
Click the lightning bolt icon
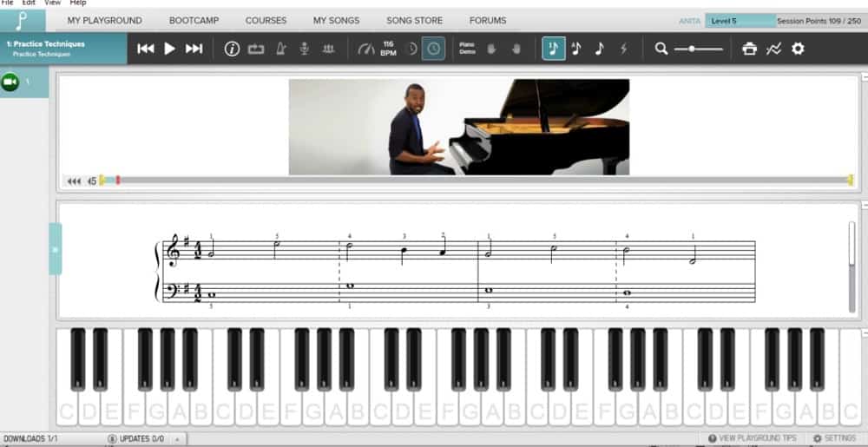coord(622,49)
